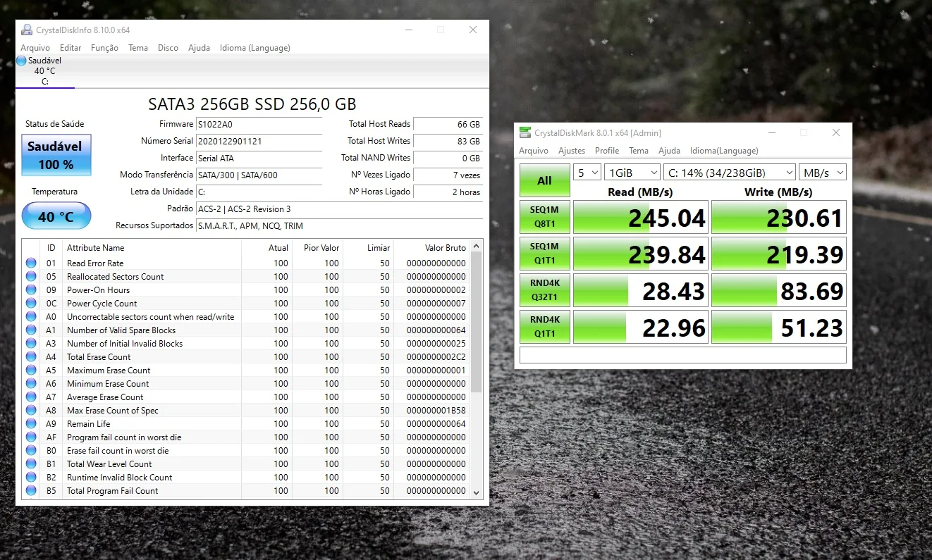Minimize the CrystalDiskInfo window

click(x=408, y=30)
